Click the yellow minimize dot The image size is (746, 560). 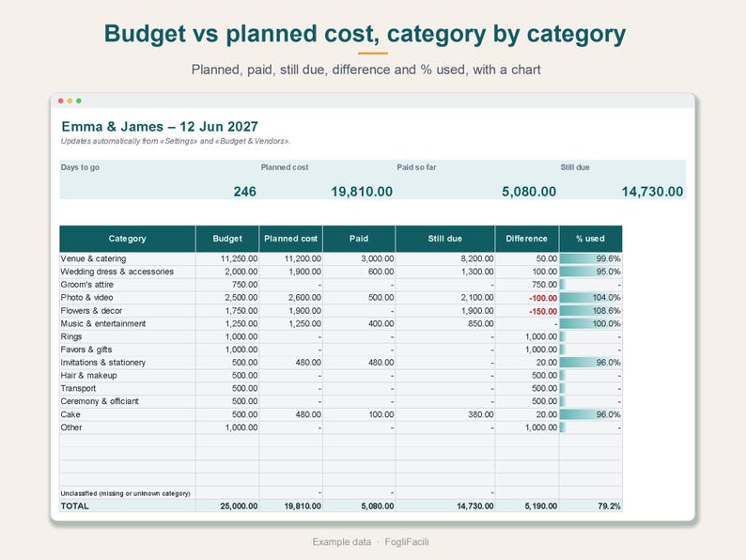coord(70,101)
